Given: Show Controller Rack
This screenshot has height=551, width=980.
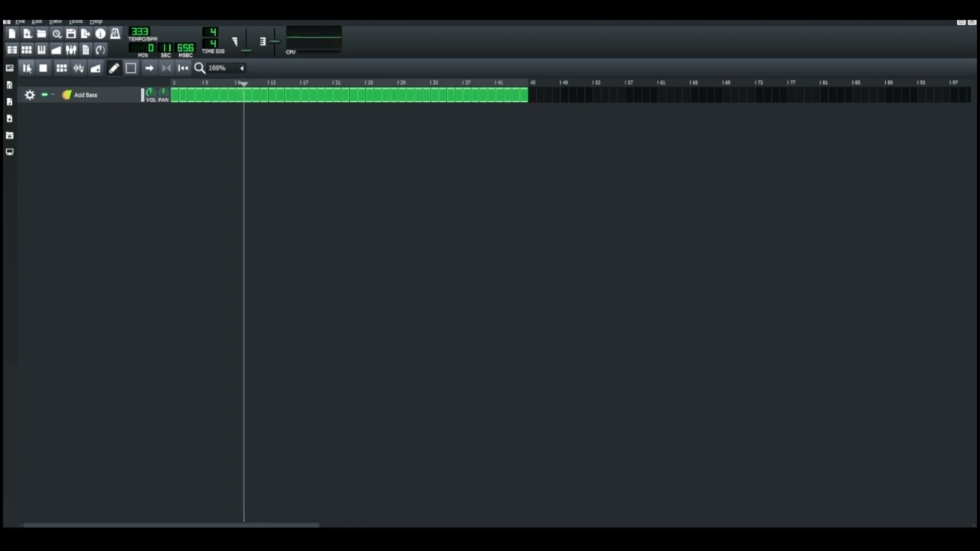Looking at the screenshot, I should point(100,50).
